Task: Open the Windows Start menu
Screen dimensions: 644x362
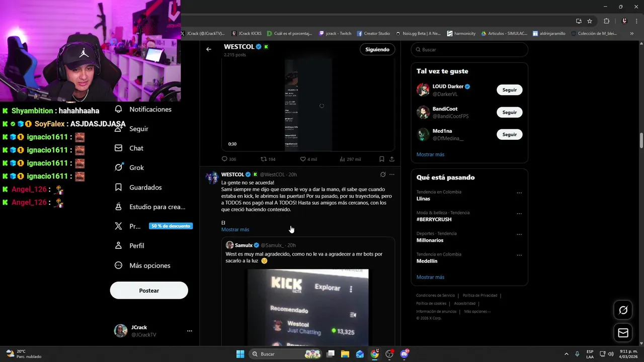Action: tap(240, 354)
